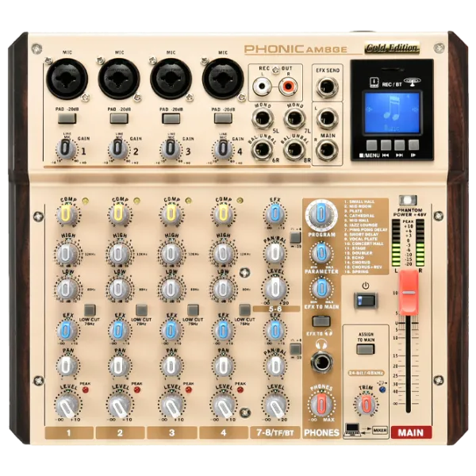Click the headphone jack in the Phones section

[321, 363]
